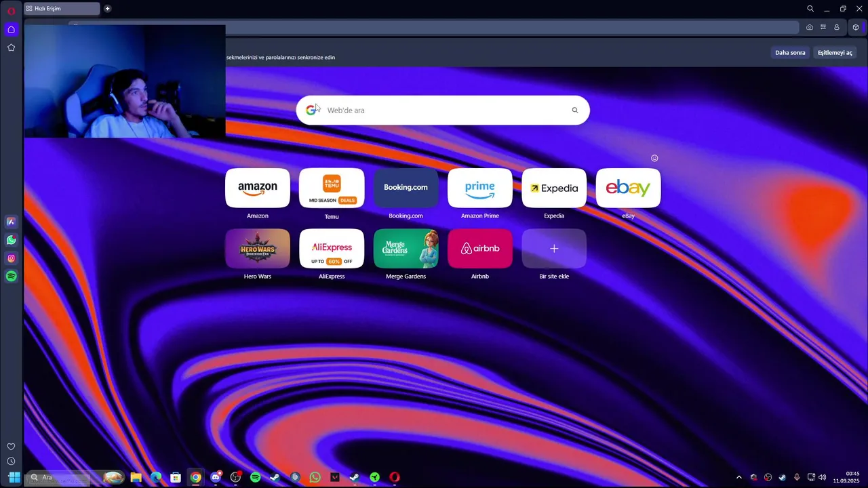Click the browser address bar
Viewport: 868px width, 488px height.
point(434,27)
